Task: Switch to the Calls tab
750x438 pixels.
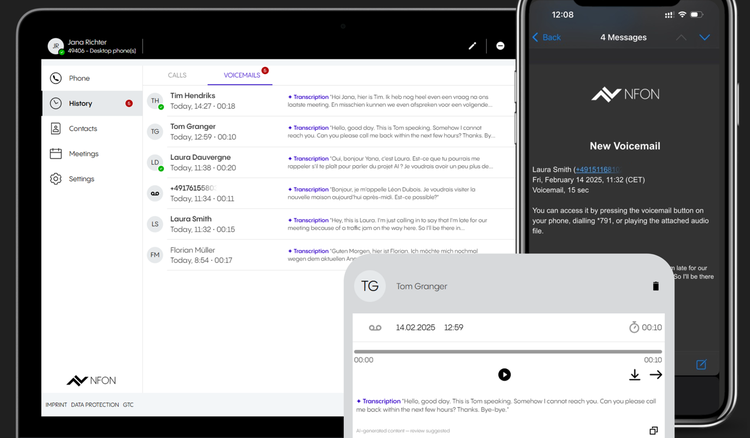Action: tap(177, 75)
